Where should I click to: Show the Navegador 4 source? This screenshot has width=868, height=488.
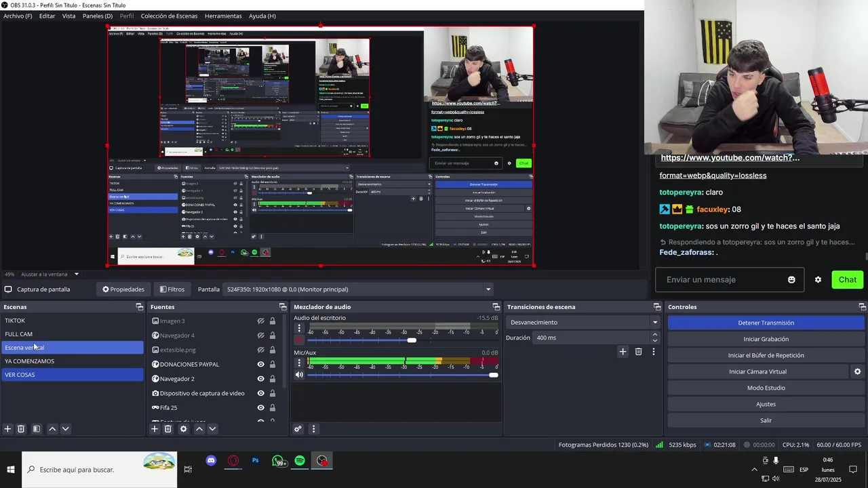tap(260, 335)
